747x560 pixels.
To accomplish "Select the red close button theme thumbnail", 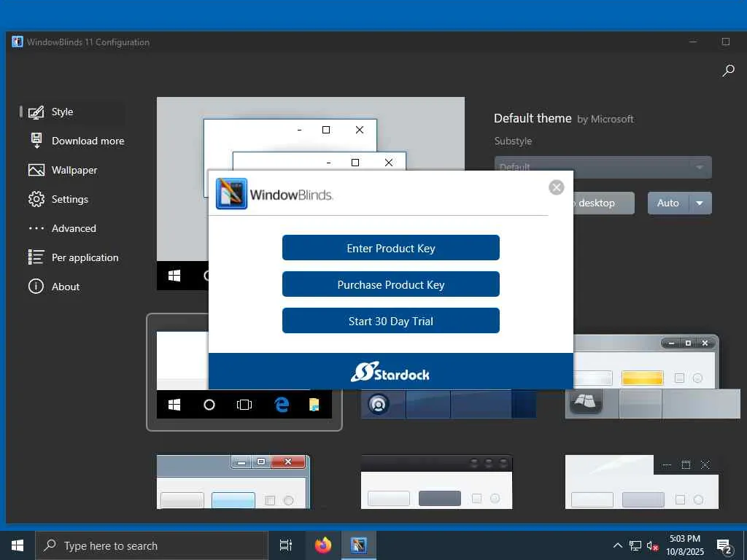I will point(233,481).
